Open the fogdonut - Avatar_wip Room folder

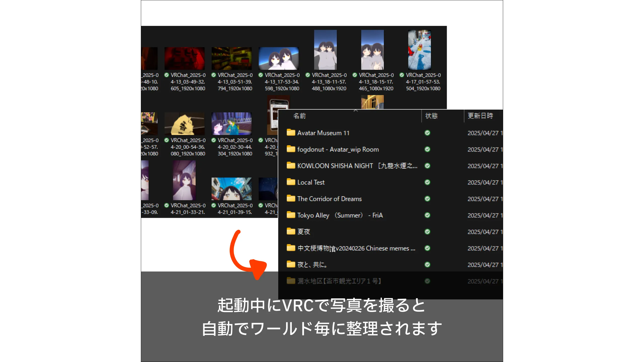coord(291,149)
